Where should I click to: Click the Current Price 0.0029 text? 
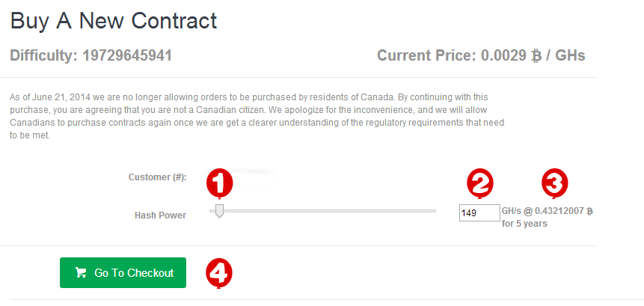[480, 56]
